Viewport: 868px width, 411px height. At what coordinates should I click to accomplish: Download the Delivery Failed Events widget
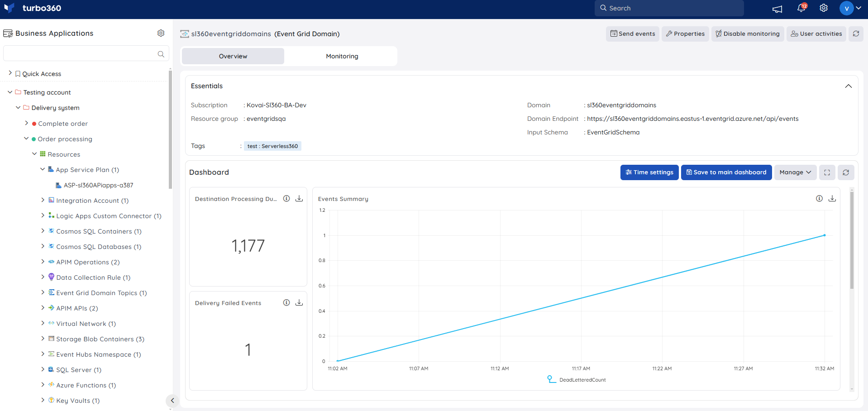pyautogui.click(x=299, y=303)
